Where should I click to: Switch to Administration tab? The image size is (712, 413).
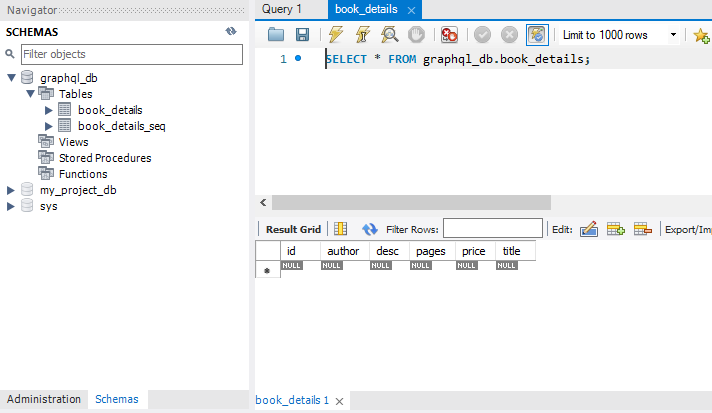[x=44, y=399]
